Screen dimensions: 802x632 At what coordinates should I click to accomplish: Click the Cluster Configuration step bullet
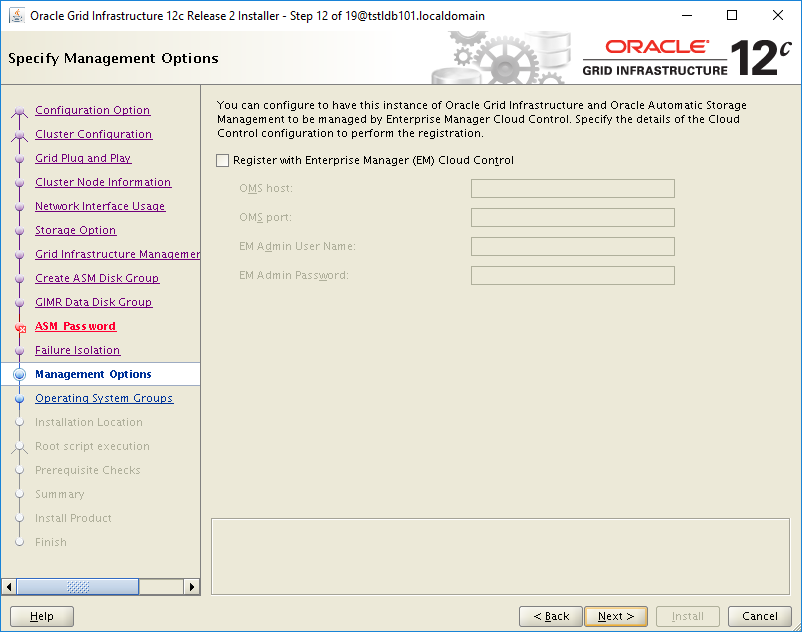[19, 134]
